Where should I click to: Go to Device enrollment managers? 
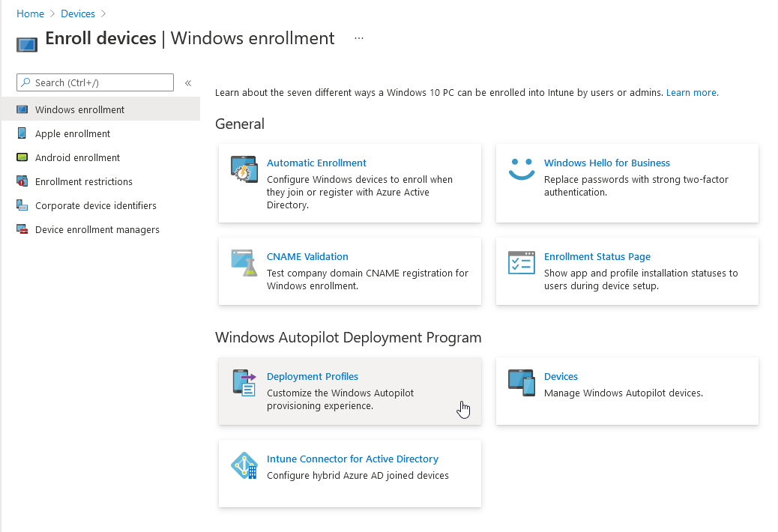pos(97,229)
